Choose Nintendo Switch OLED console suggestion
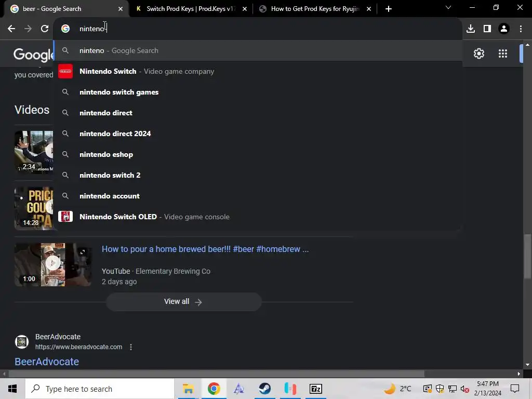This screenshot has height=399, width=532. tap(258, 217)
